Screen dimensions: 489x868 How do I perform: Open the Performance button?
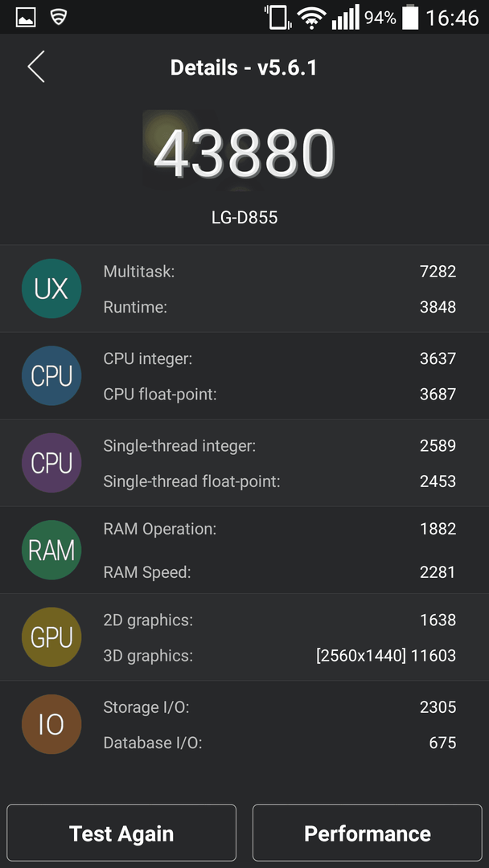point(368,833)
